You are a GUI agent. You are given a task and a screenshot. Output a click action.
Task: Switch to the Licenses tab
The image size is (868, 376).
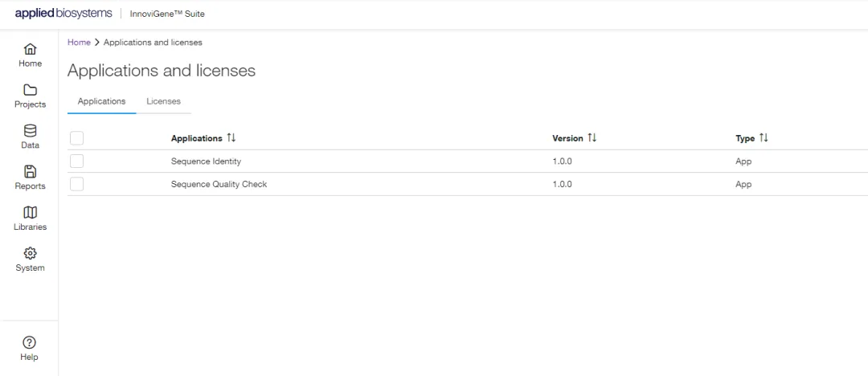(163, 101)
